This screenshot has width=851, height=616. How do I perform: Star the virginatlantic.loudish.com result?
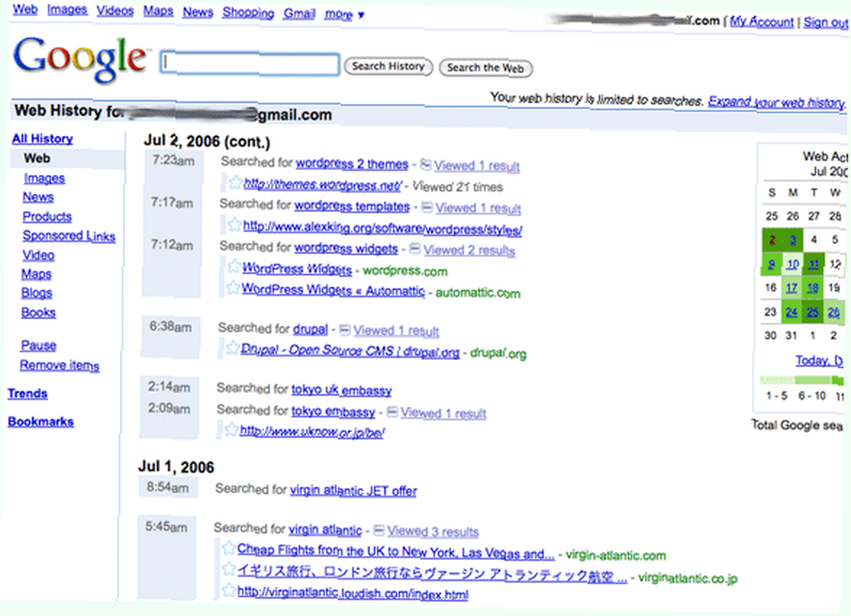tap(229, 590)
